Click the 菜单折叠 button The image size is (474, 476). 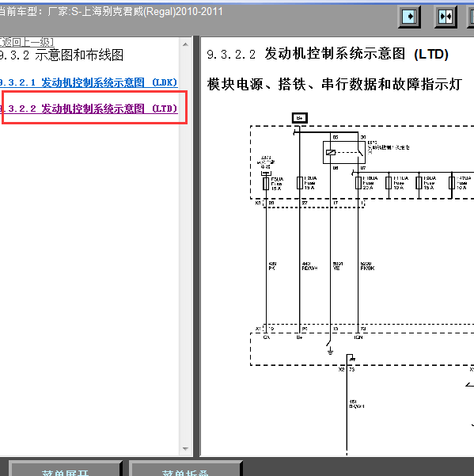click(185, 469)
